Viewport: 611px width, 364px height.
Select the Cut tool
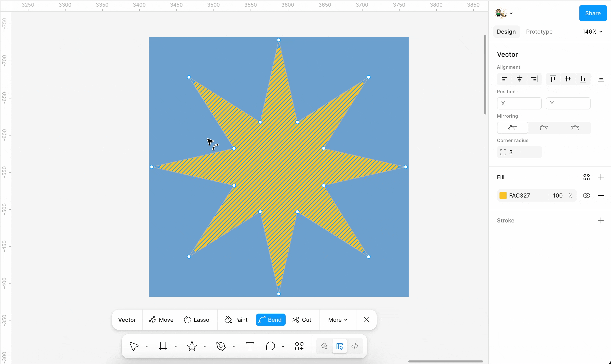302,320
